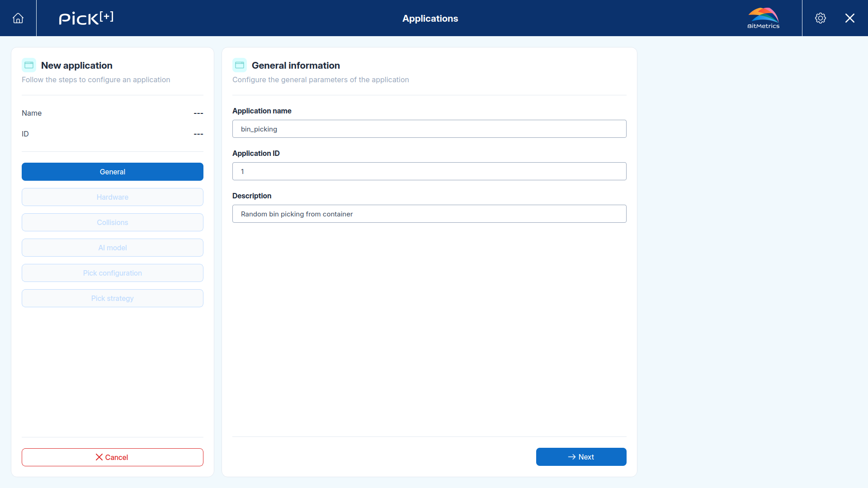Select the AI model step
The image size is (868, 488).
(113, 248)
